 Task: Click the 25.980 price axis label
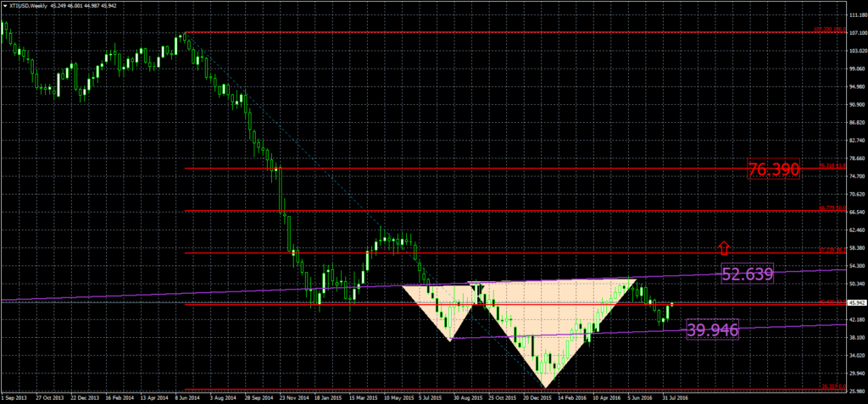855,390
